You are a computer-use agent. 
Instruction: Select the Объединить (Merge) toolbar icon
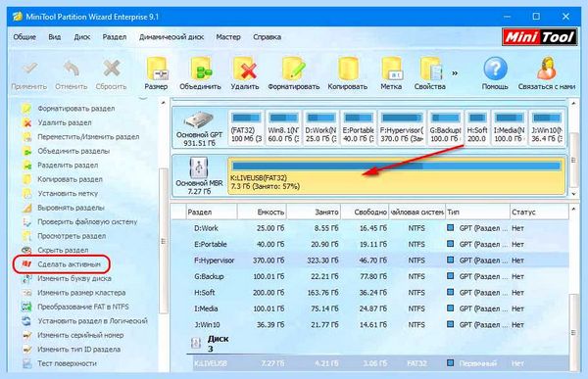coord(200,73)
